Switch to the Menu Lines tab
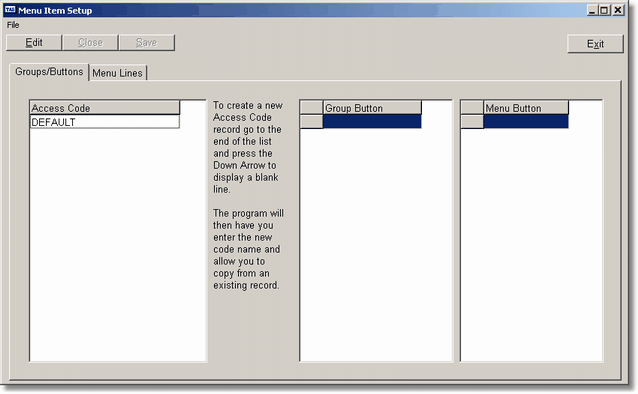Screen dimensions: 638x394 tap(117, 73)
